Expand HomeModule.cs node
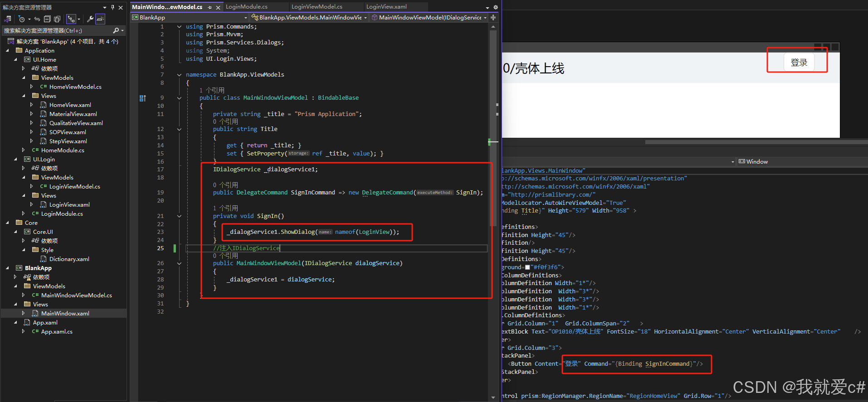The image size is (868, 402). pos(24,150)
